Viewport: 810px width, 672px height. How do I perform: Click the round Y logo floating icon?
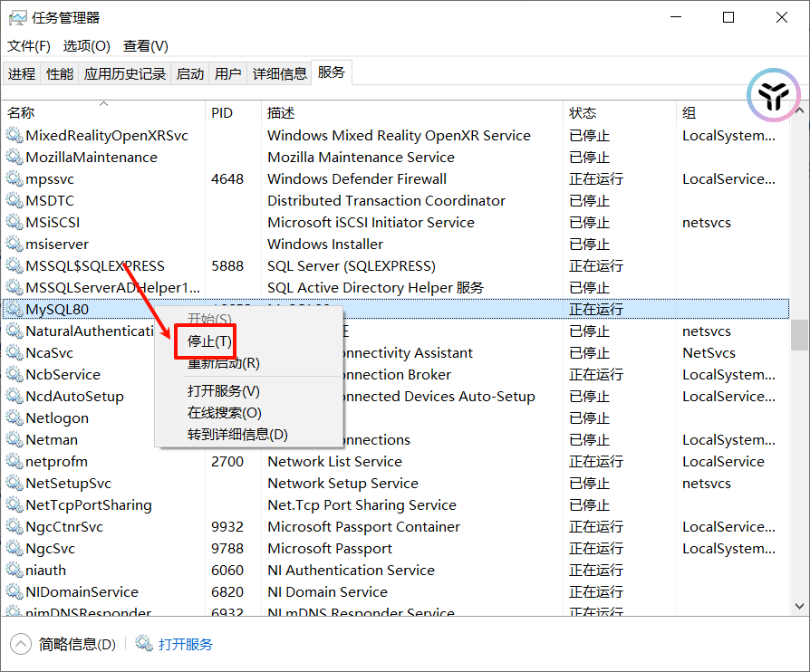(774, 95)
